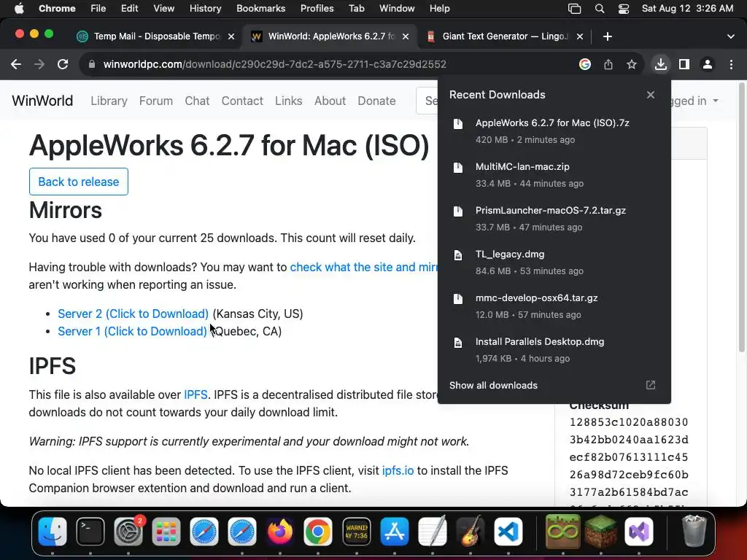The image size is (747, 560).
Task: Download from Server 1 Quebec
Action: coord(133,332)
